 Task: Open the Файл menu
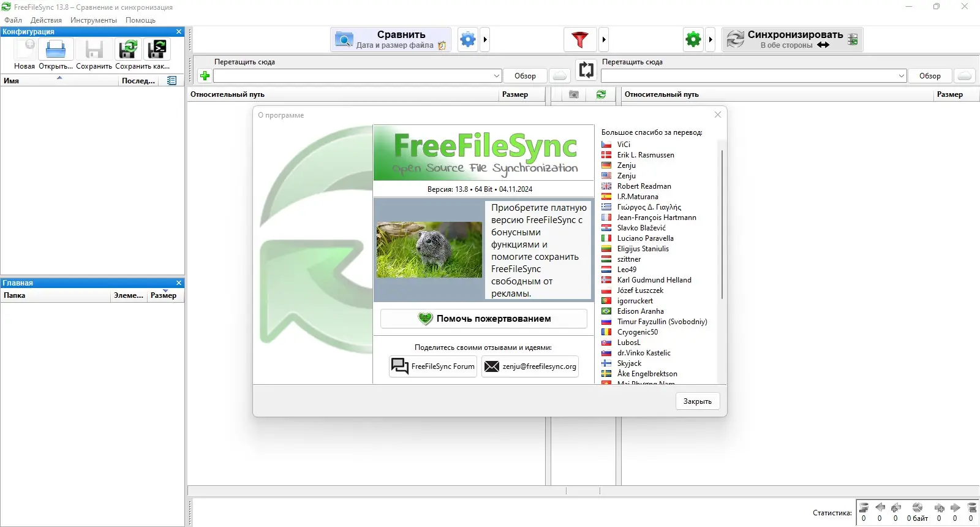[13, 20]
